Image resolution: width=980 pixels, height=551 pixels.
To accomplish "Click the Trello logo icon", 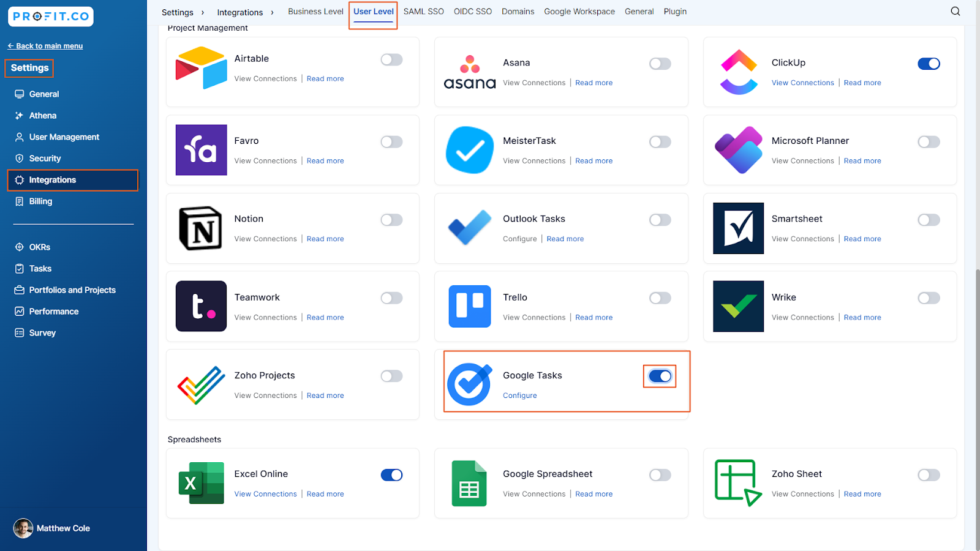I will point(470,306).
